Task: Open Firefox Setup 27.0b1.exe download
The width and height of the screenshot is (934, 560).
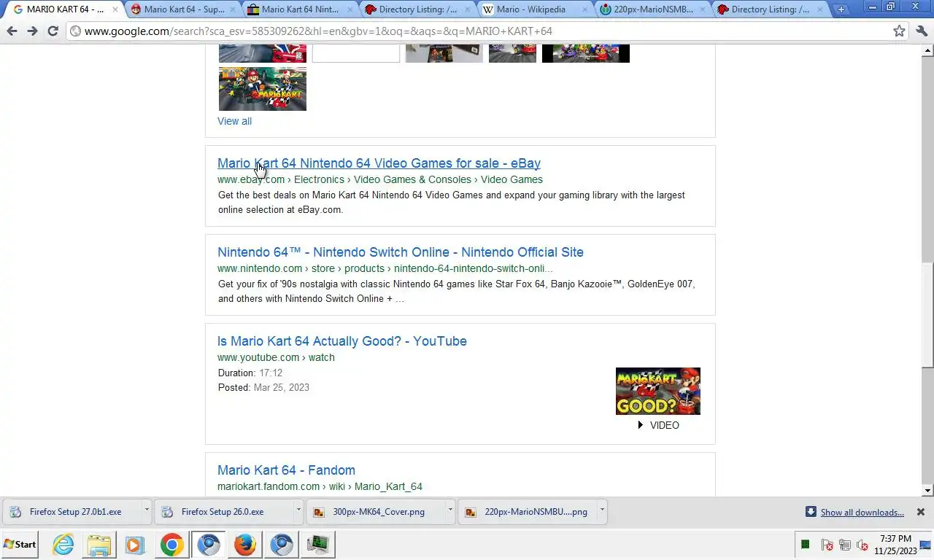Action: (x=71, y=512)
